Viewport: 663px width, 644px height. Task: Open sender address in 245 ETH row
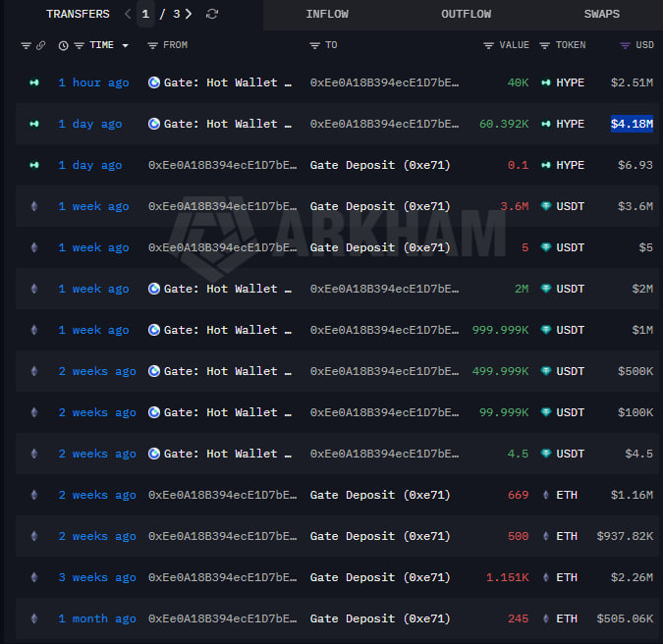click(222, 618)
